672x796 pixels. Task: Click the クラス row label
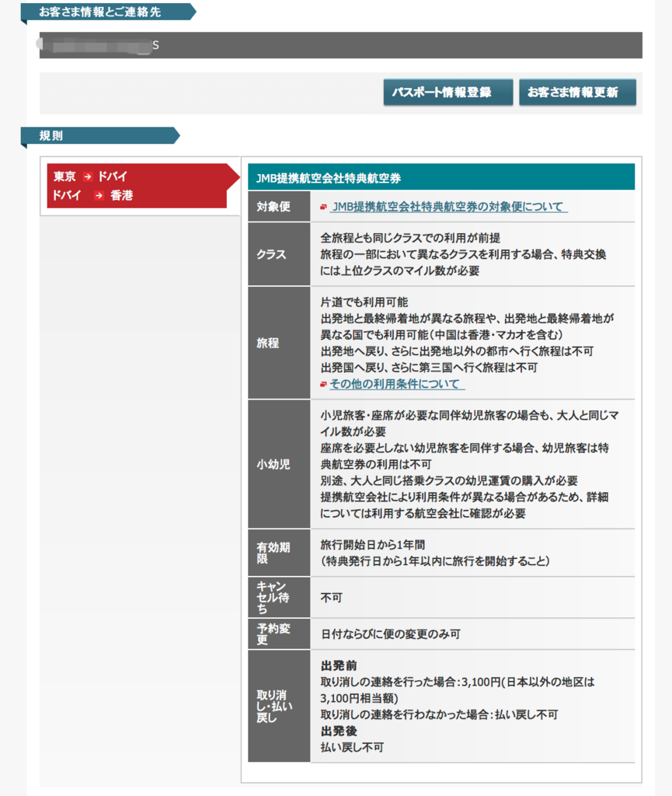(279, 254)
